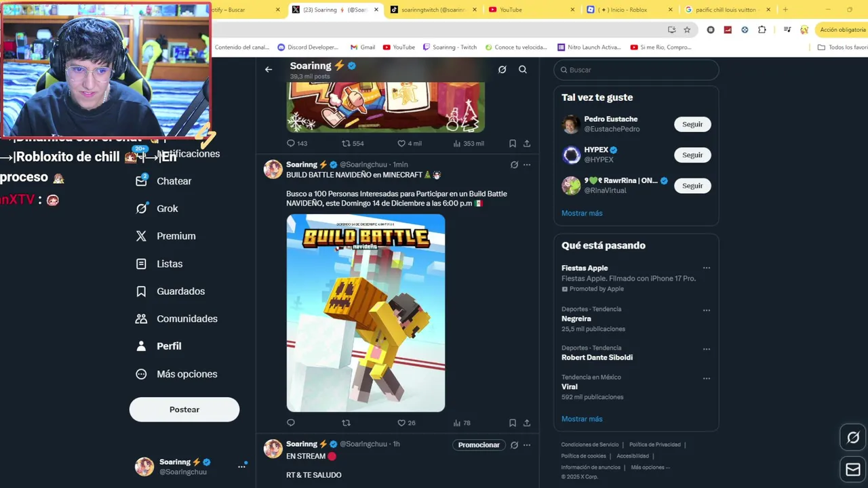
Task: Open Chatear in sidebar
Action: coord(163,181)
